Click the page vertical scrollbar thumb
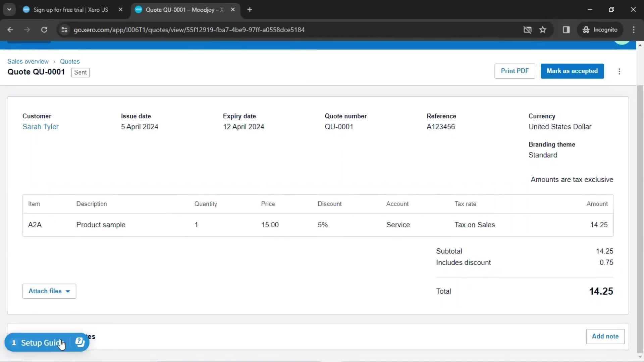 point(640,219)
